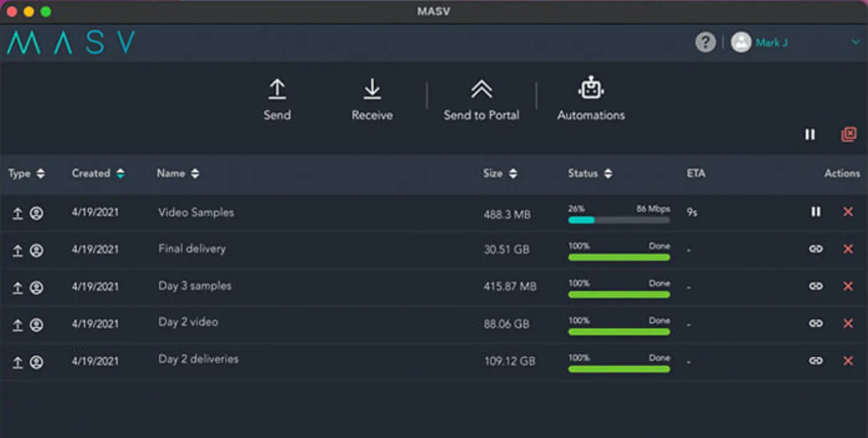The width and height of the screenshot is (868, 438).
Task: Remove the Day 2 deliveries transfer
Action: tap(848, 361)
